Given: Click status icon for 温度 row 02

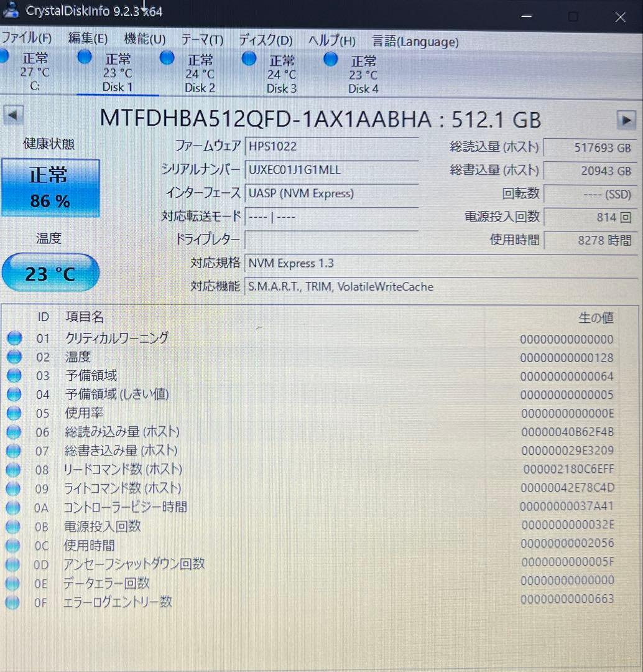Looking at the screenshot, I should 14,357.
